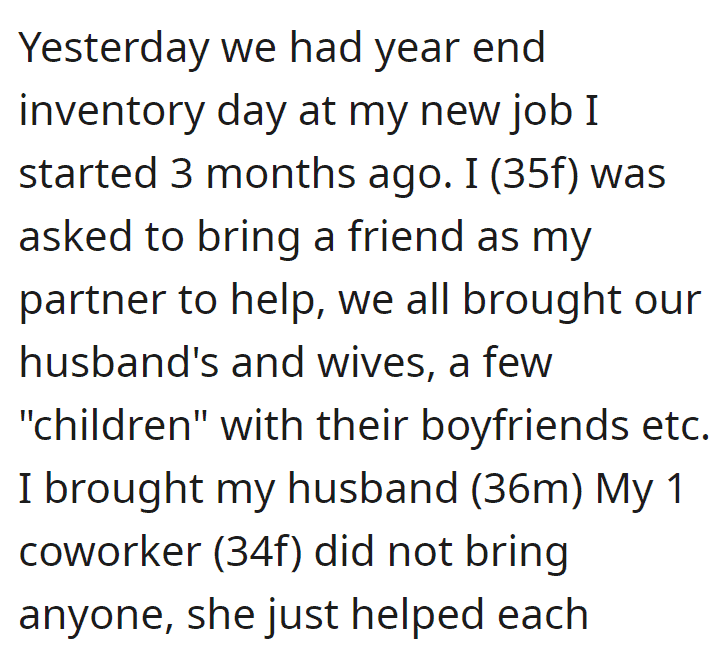The image size is (714, 645).
Task: Click the text "(36m)"
Action: point(526,489)
